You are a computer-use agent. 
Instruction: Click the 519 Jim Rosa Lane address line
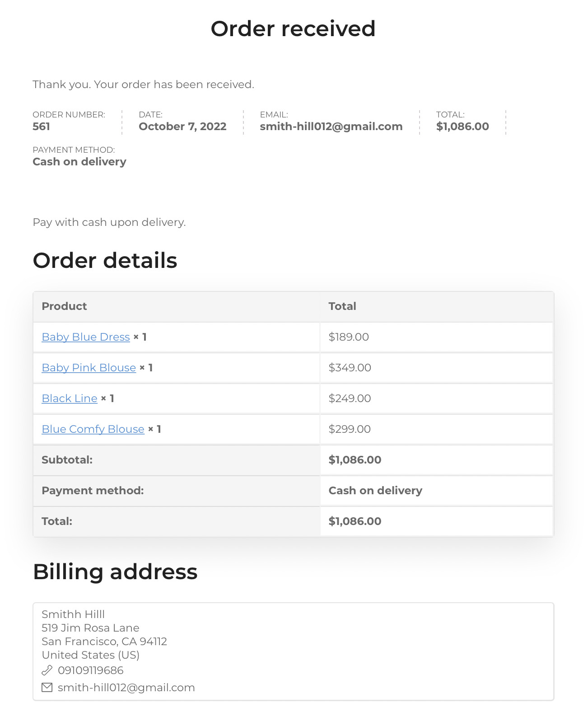tap(90, 628)
